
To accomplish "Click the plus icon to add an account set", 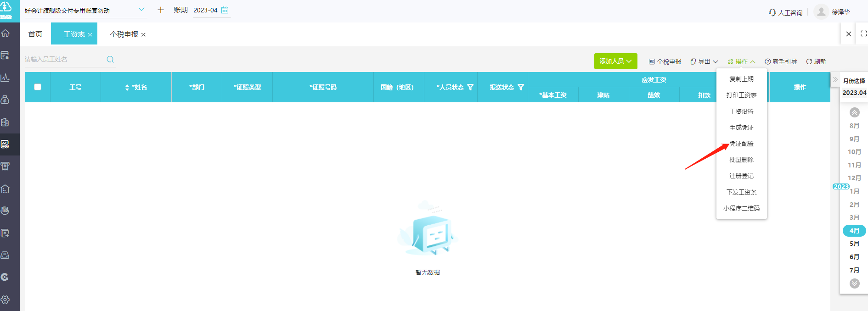I will pyautogui.click(x=161, y=10).
